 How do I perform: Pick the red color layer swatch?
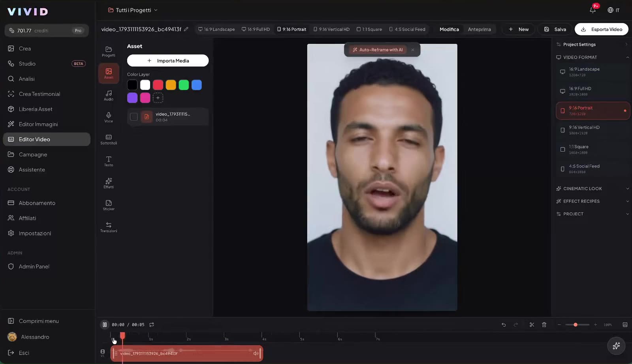pos(158,85)
